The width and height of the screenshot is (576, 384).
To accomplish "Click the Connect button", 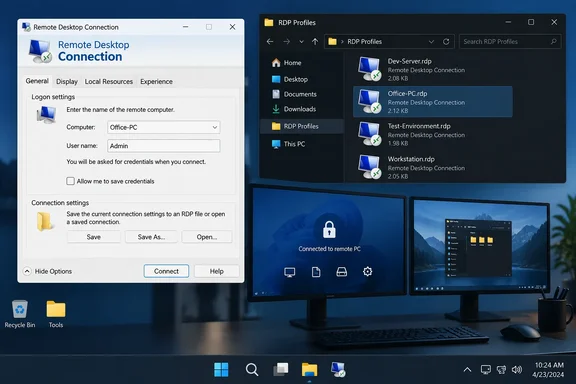I will tap(166, 271).
